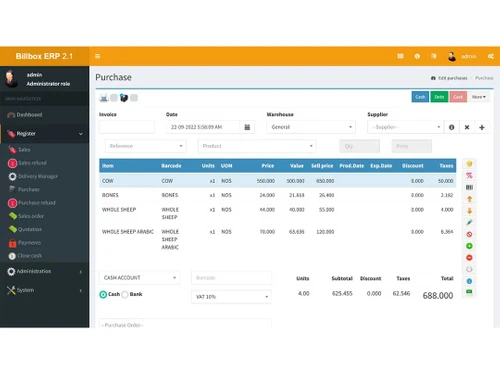500x375 pixels.
Task: Click the document icon in orange header
Action: coord(434,56)
